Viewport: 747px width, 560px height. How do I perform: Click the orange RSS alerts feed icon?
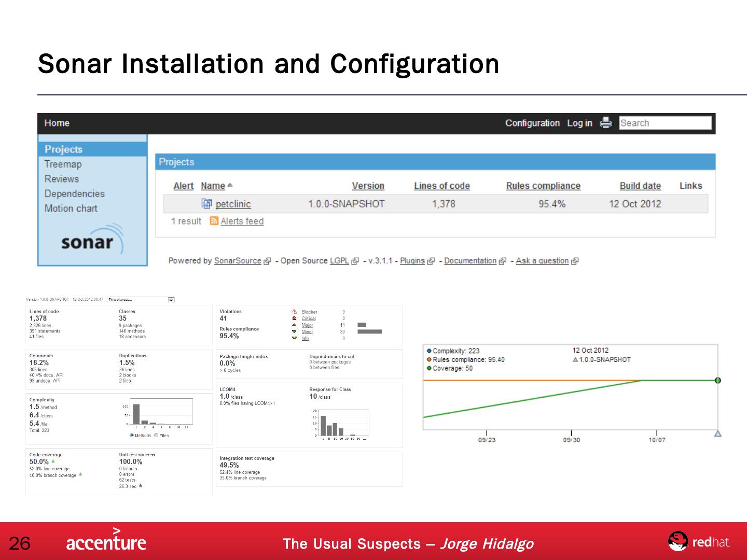214,221
